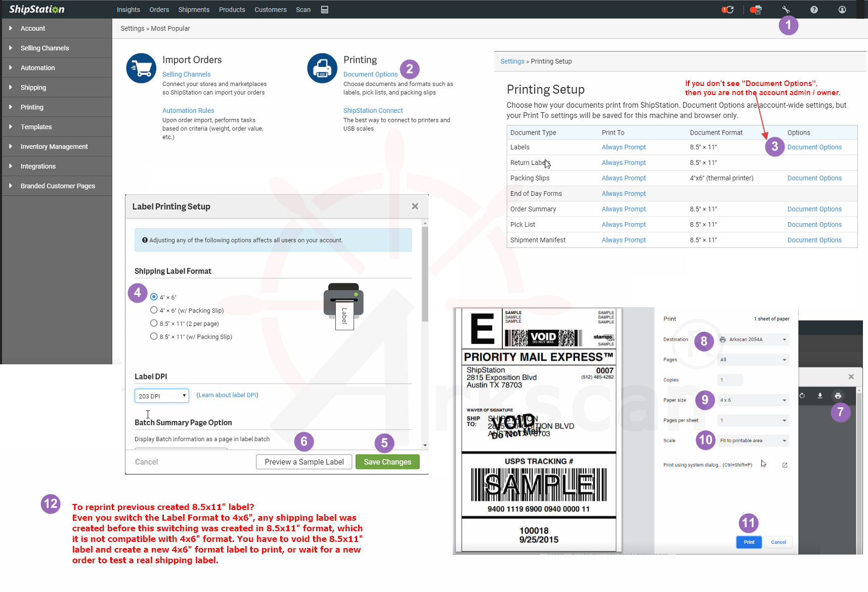Click the ShipStation Connect link
This screenshot has width=868, height=592.
(x=373, y=110)
